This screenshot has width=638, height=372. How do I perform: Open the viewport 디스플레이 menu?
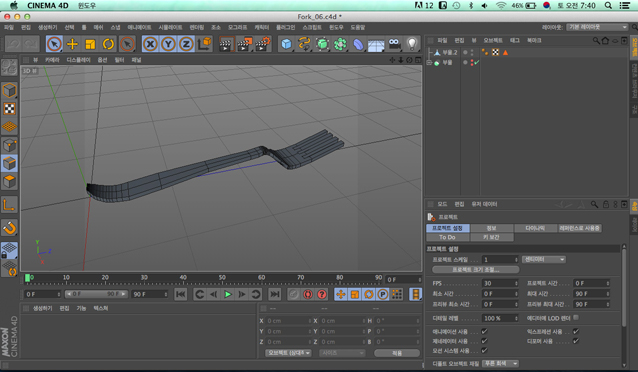78,60
